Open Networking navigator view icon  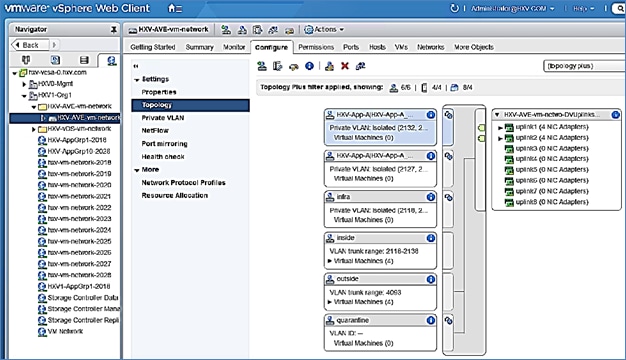[111, 61]
